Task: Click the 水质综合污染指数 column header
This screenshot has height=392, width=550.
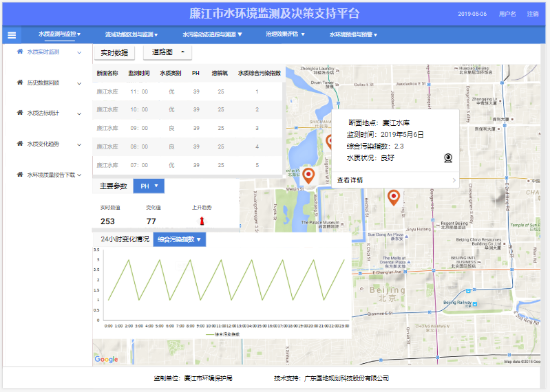Action: 260,73
